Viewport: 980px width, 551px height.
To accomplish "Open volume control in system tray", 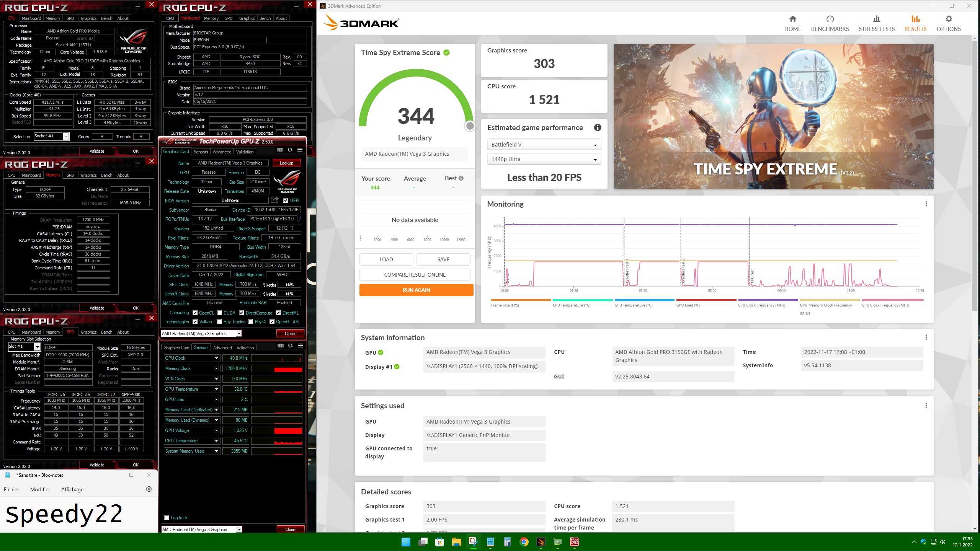I will click(x=942, y=542).
